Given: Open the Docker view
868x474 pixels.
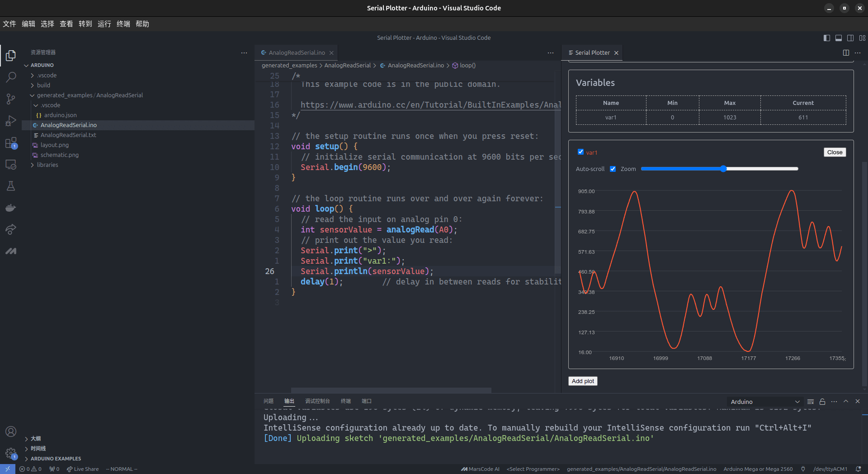Looking at the screenshot, I should click(x=11, y=208).
